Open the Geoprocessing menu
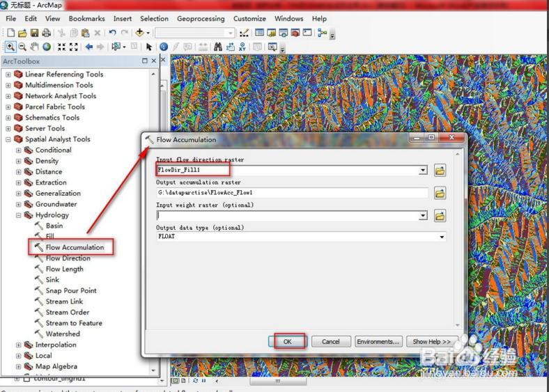The width and height of the screenshot is (549, 392). [x=201, y=19]
